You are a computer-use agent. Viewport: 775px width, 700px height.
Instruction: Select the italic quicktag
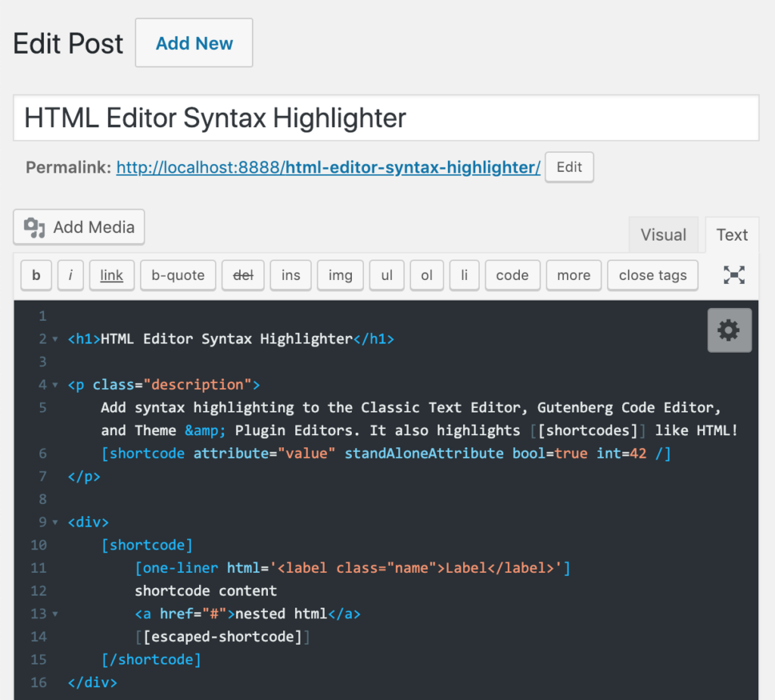(70, 275)
